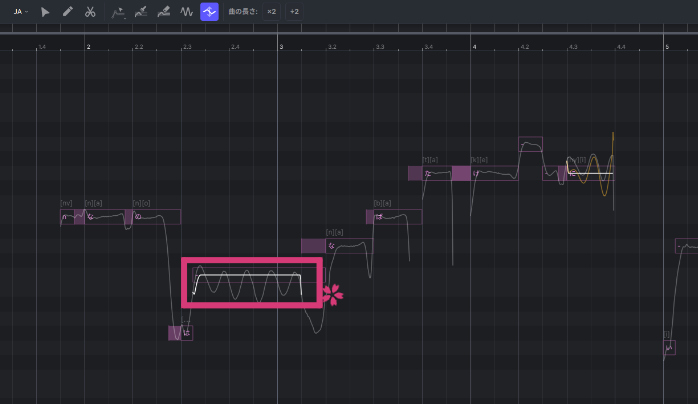Click measure 3 on the timeline ruler

(x=281, y=46)
